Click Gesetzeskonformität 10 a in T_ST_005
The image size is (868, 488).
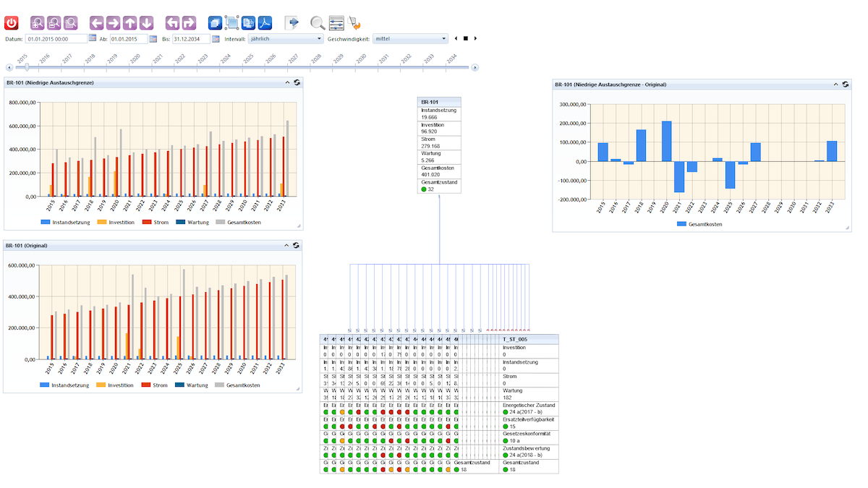[x=529, y=437]
